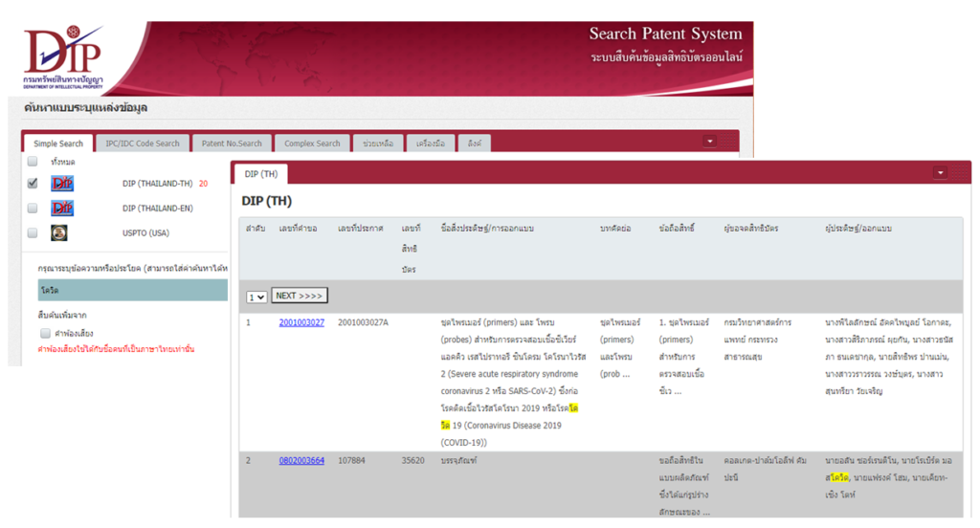Select the Complex Search tab

click(312, 143)
